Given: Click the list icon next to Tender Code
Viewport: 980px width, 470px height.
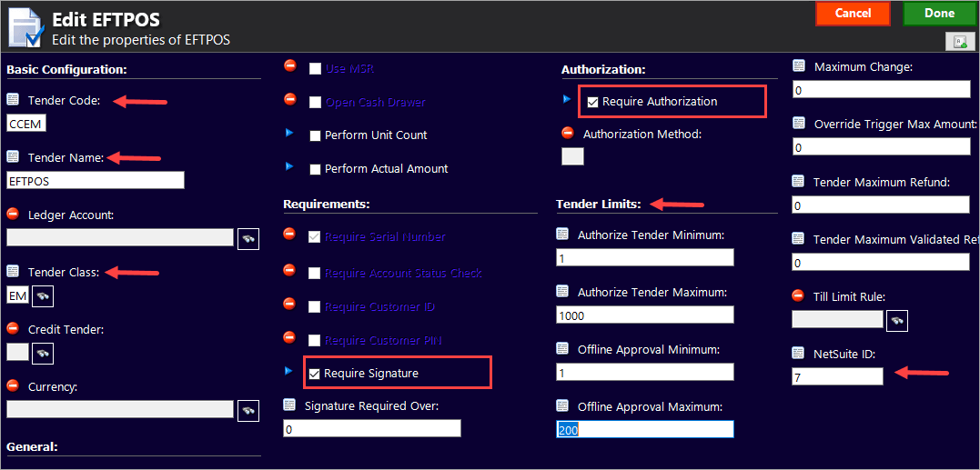Looking at the screenshot, I should click(x=13, y=100).
